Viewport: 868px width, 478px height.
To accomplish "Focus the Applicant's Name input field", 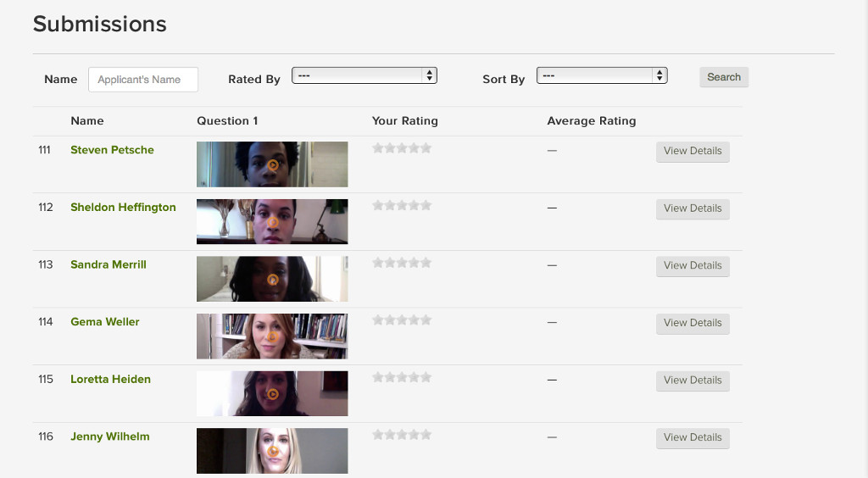I will click(142, 80).
